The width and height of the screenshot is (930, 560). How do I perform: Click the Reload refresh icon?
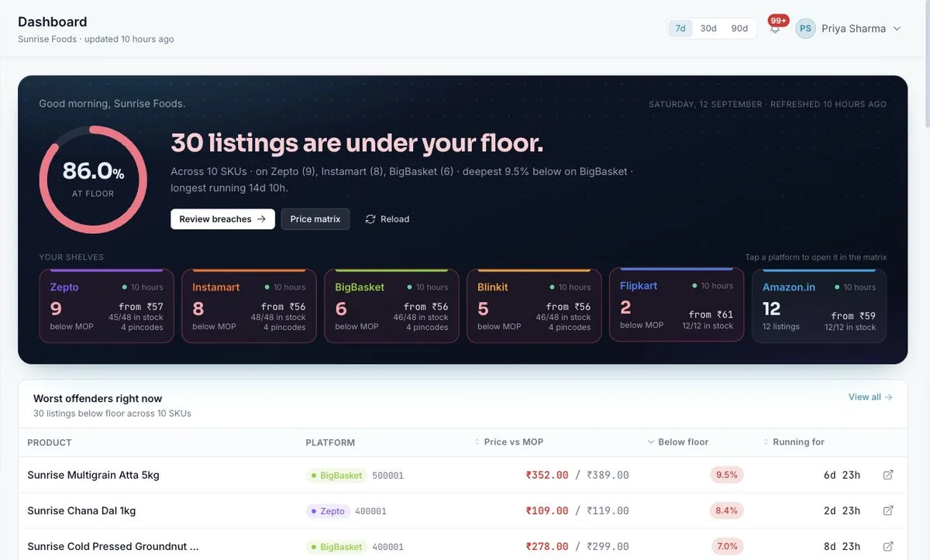(x=370, y=219)
